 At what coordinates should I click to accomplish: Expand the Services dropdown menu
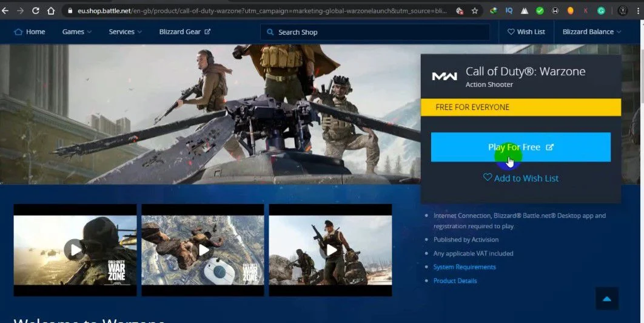coord(126,32)
